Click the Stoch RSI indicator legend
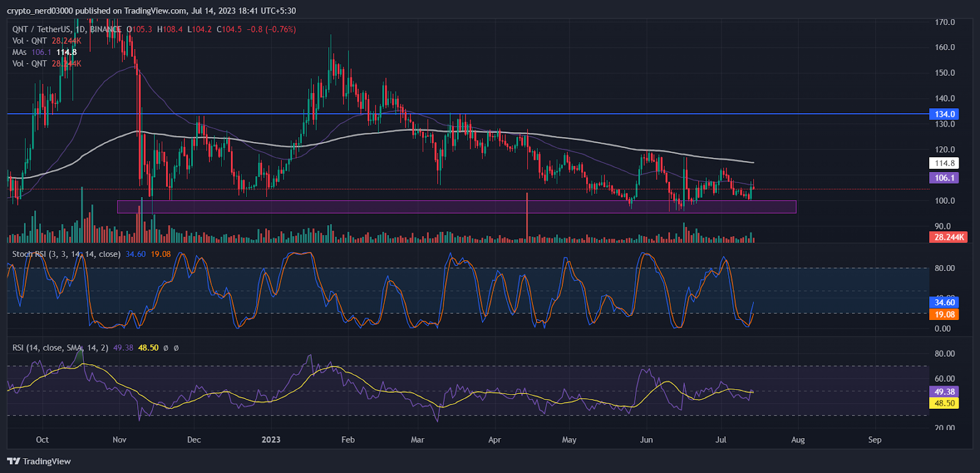 coord(91,255)
